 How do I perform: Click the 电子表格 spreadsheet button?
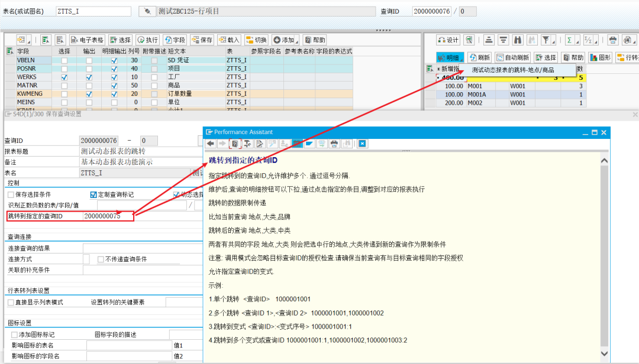click(87, 40)
